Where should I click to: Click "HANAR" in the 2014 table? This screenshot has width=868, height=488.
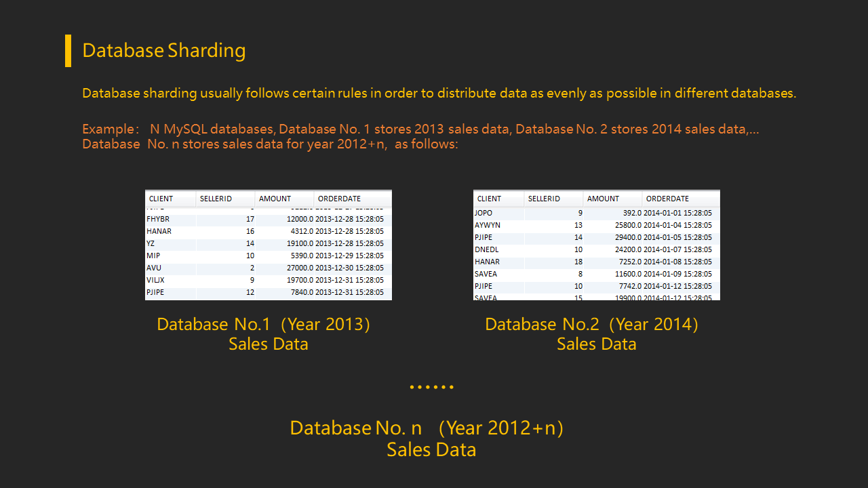coord(487,262)
